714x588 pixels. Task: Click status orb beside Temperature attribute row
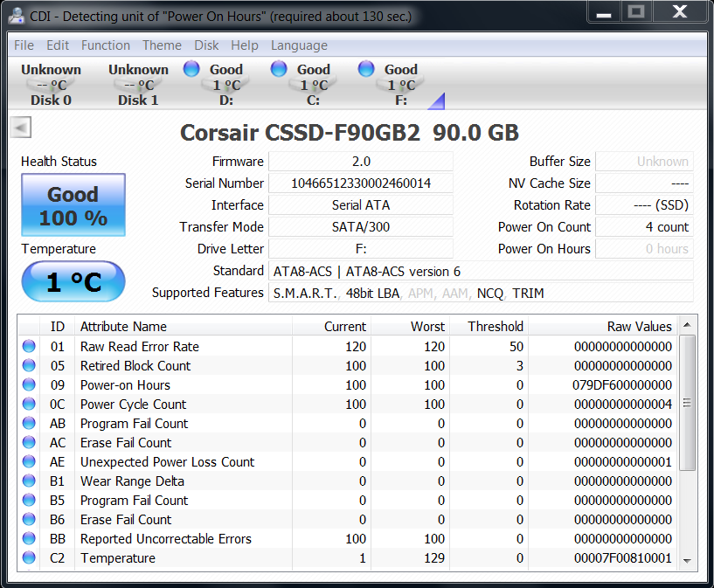30,558
